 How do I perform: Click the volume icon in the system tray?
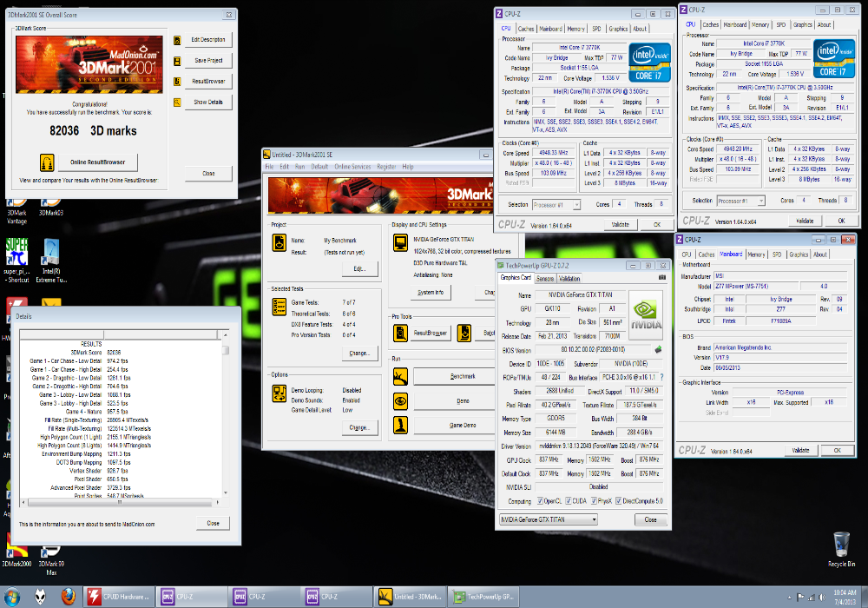click(x=822, y=598)
